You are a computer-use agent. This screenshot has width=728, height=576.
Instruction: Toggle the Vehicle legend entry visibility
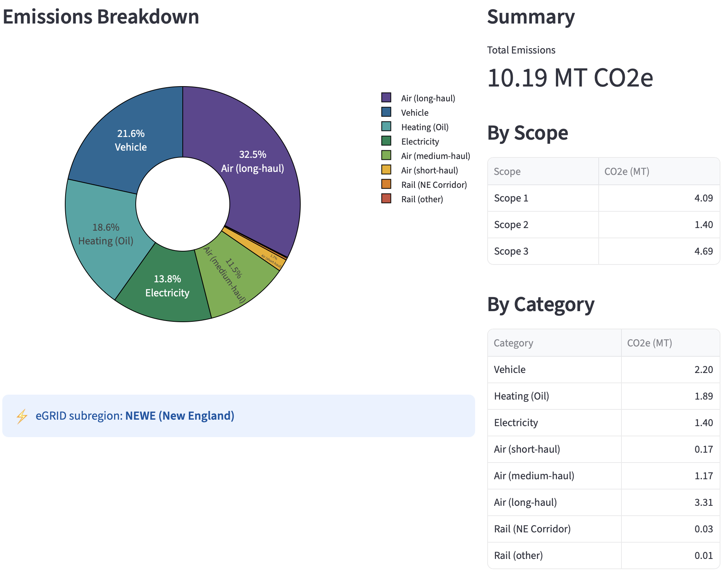414,112
